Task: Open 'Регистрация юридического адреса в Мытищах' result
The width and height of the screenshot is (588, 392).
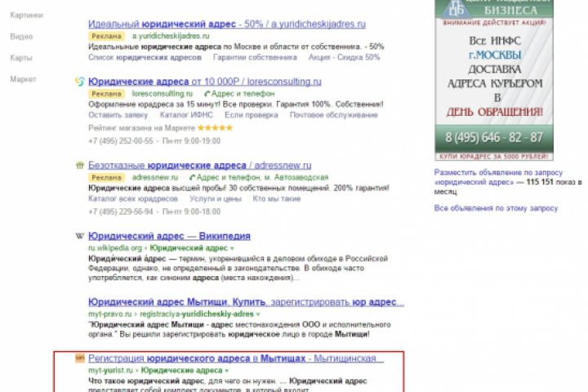Action: (x=236, y=359)
